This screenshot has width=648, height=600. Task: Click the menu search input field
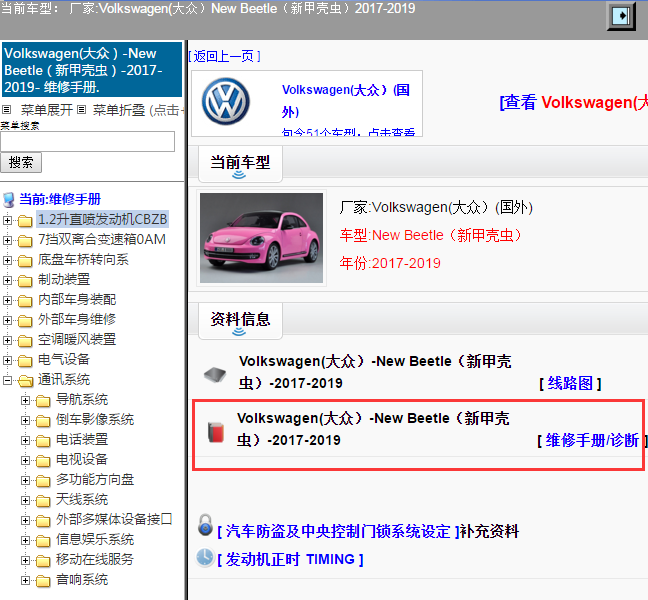88,142
